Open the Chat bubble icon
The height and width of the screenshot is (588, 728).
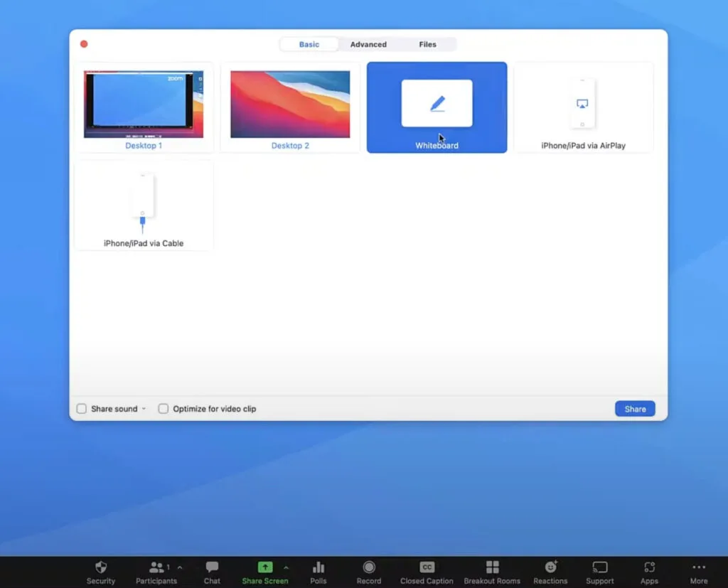tap(212, 567)
